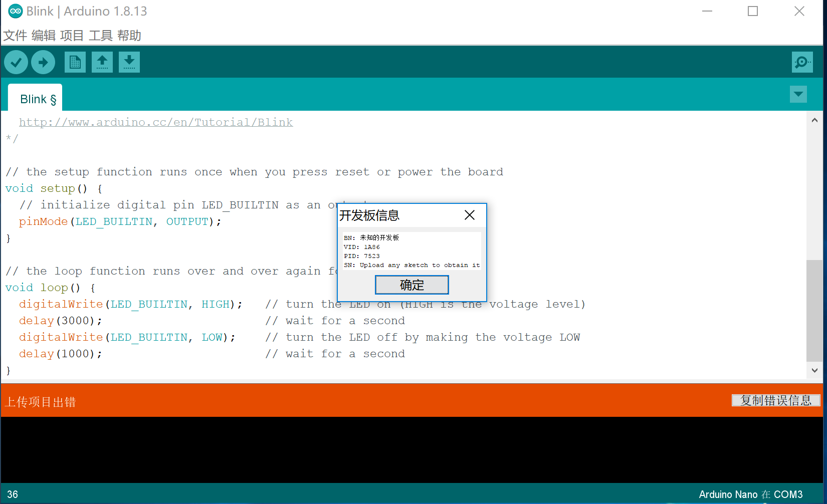
Task: Save the sketch with the down-arrow Save icon
Action: [x=129, y=62]
